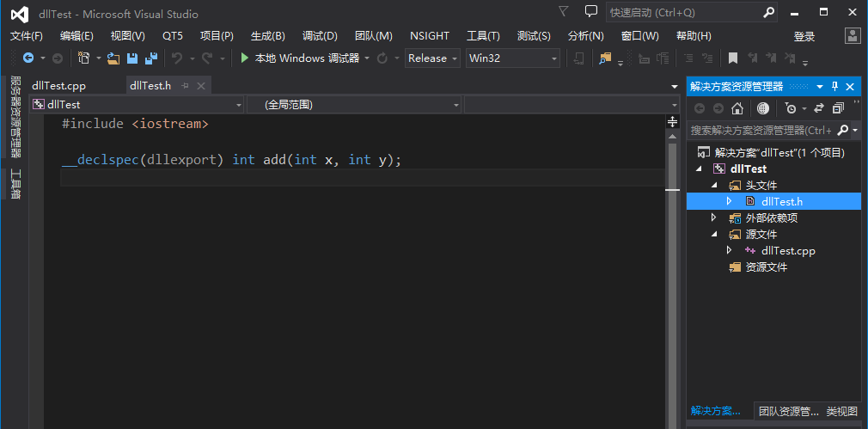Click the feedback speech bubble icon
Image resolution: width=868 pixels, height=429 pixels.
(x=591, y=12)
